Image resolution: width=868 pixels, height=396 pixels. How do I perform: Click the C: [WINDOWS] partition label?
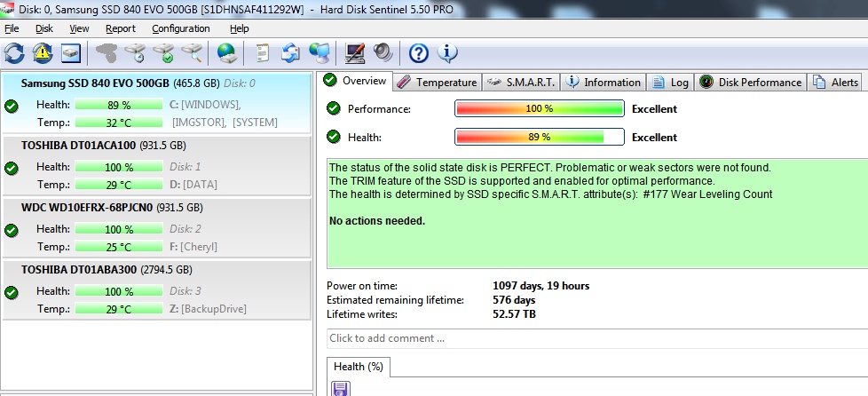tap(205, 105)
